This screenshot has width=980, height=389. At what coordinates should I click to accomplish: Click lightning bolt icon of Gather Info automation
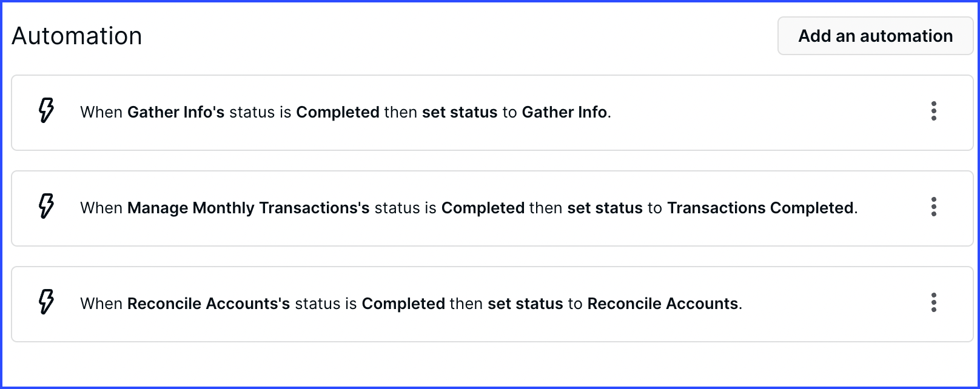point(46,111)
